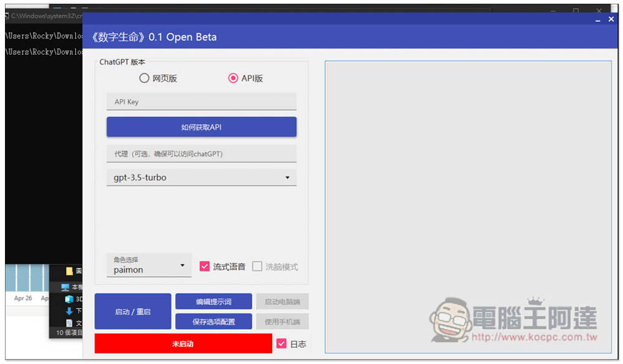Viewport: 623px width, 364px height.
Task: Expand the 角色选择 paimon dropdown
Action: (149, 265)
